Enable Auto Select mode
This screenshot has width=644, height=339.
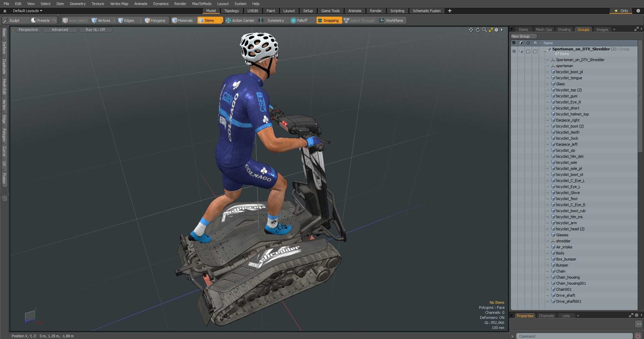click(75, 20)
